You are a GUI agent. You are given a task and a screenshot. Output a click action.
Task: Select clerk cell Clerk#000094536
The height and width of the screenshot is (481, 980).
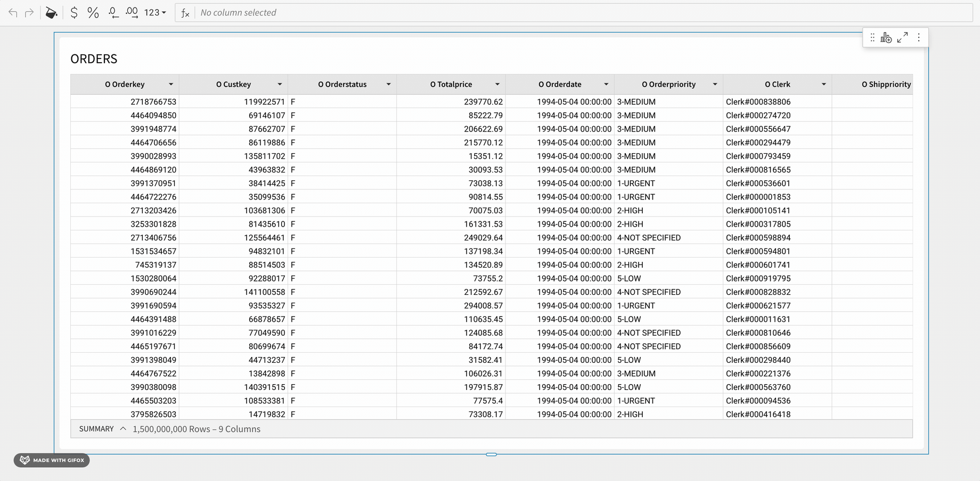(x=777, y=401)
